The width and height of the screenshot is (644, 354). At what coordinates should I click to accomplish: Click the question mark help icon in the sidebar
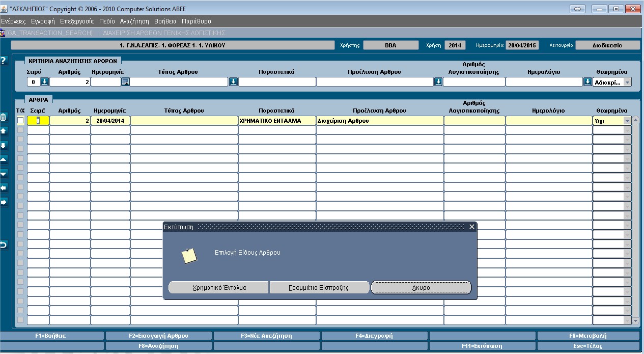[4, 60]
